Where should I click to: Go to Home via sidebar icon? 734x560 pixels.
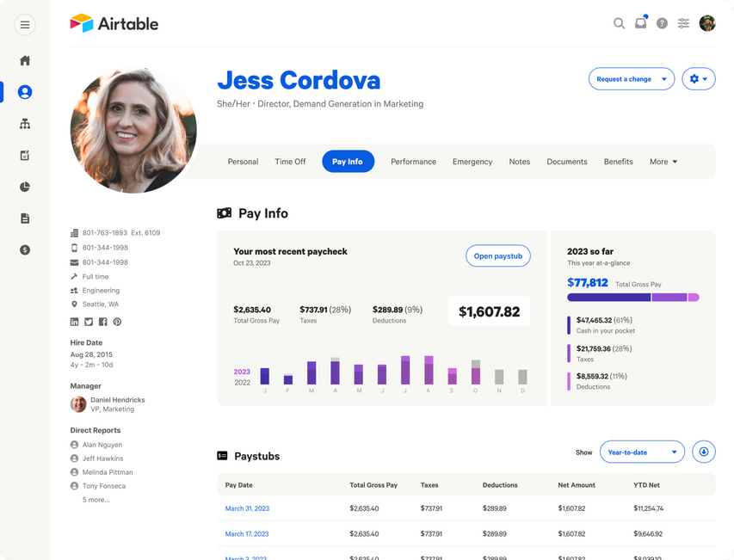pos(25,60)
